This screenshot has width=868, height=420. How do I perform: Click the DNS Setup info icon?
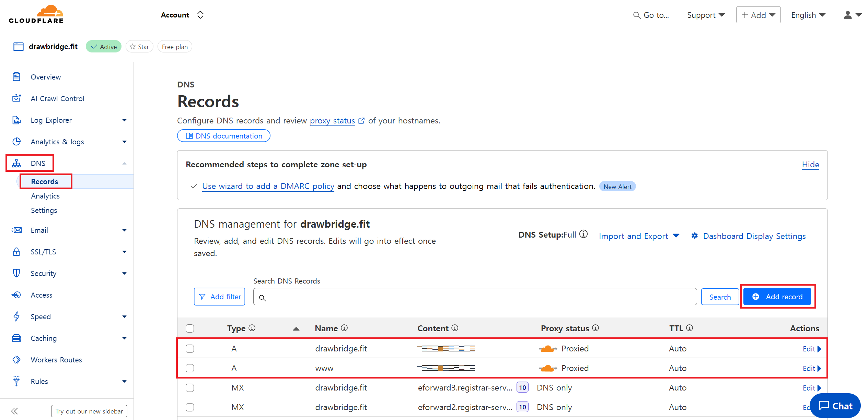coord(583,234)
